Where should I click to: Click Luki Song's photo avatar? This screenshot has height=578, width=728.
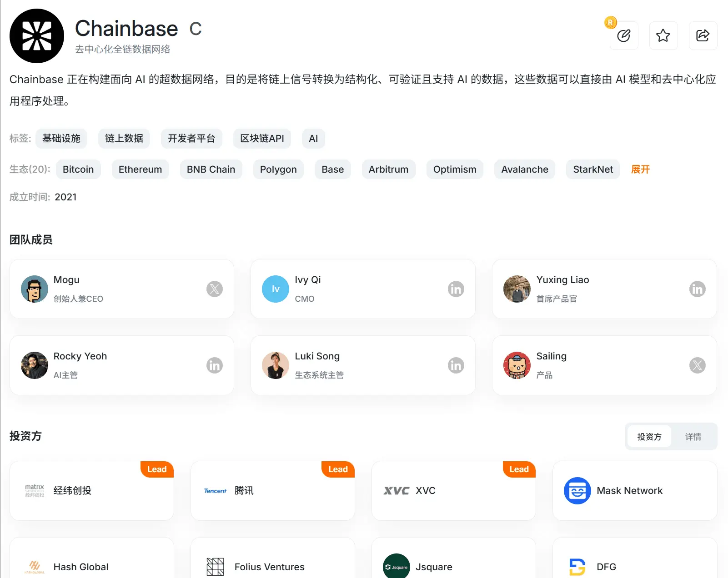[276, 365]
